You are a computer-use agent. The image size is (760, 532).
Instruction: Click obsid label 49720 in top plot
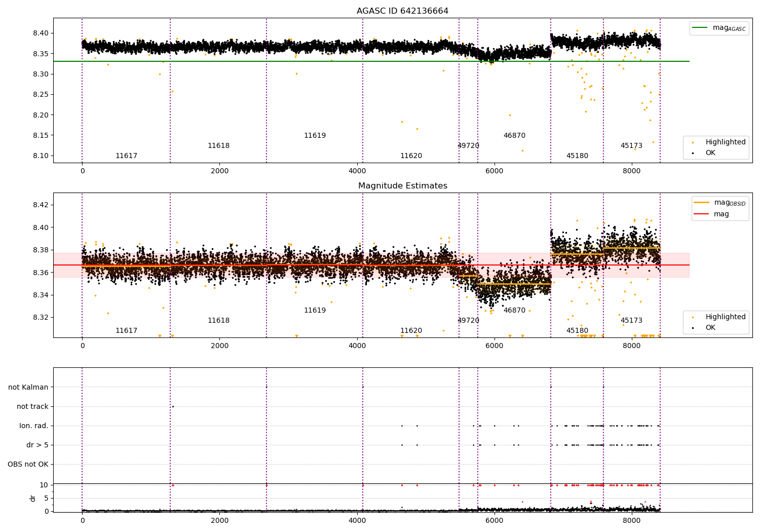468,146
